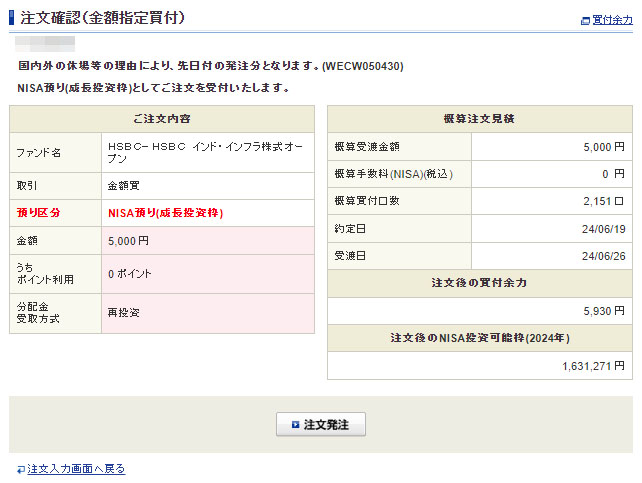Image resolution: width=642 pixels, height=483 pixels.
Task: Click the 注文確認(金額指定買付) page title
Action: 102,19
